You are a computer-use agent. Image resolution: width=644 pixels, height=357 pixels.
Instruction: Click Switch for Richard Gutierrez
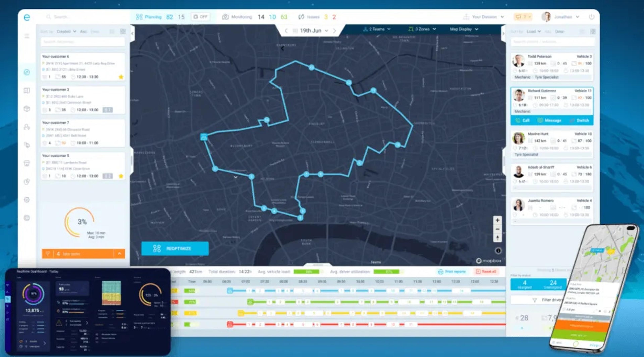tap(579, 120)
